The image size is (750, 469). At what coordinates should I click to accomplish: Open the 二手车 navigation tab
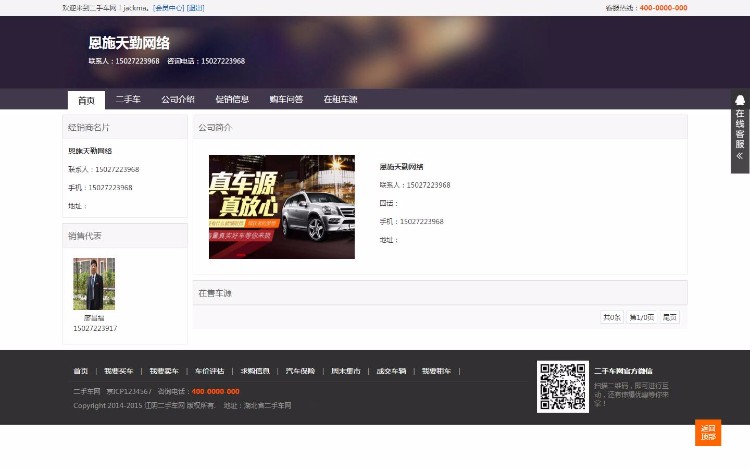point(128,99)
